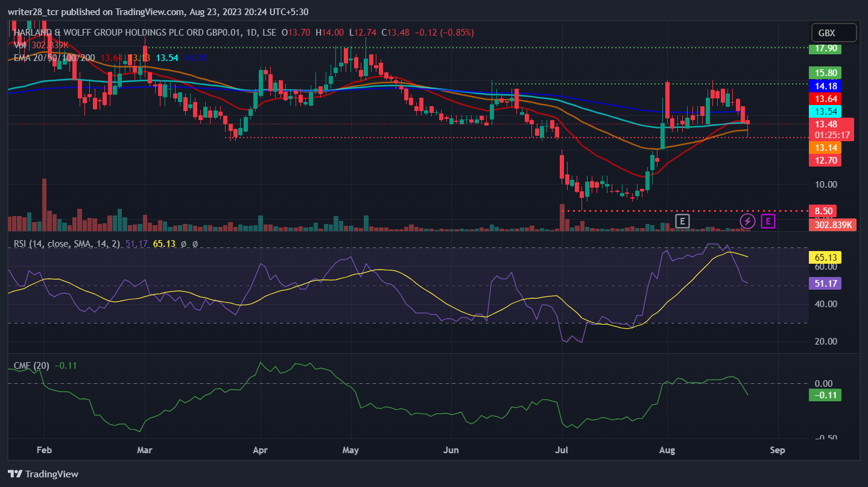Click the 302.839K volume label on axis
The height and width of the screenshot is (487, 868).
832,224
